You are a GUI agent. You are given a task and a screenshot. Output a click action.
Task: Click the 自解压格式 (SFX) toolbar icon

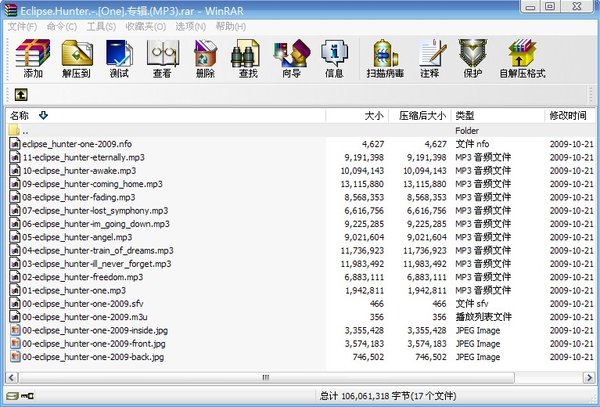[522, 53]
